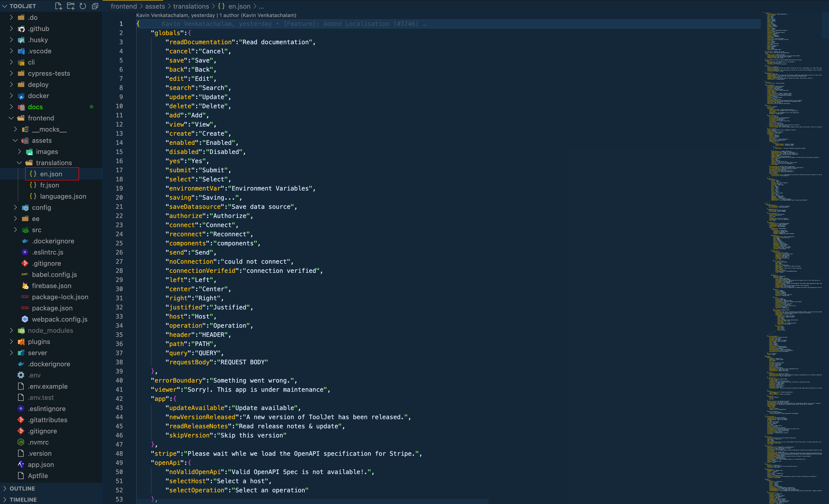Click the firebase.json file icon
This screenshot has width=829, height=504.
pyautogui.click(x=25, y=286)
